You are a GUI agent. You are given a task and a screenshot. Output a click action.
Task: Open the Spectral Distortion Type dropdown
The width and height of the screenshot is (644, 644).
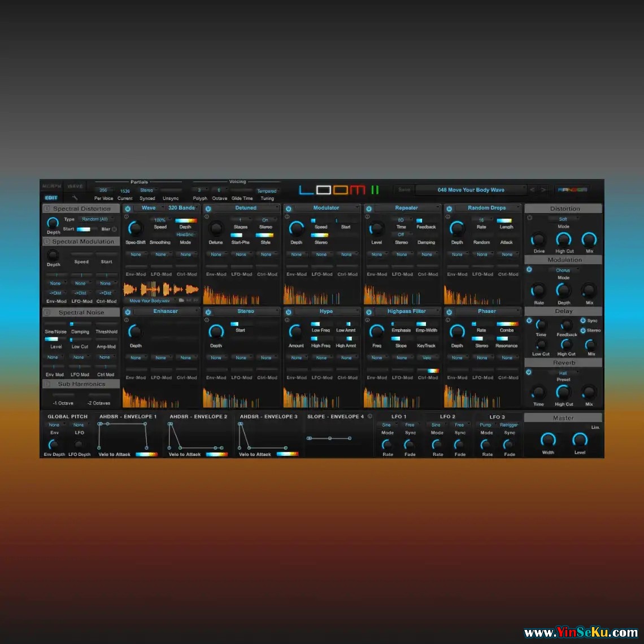(98, 219)
